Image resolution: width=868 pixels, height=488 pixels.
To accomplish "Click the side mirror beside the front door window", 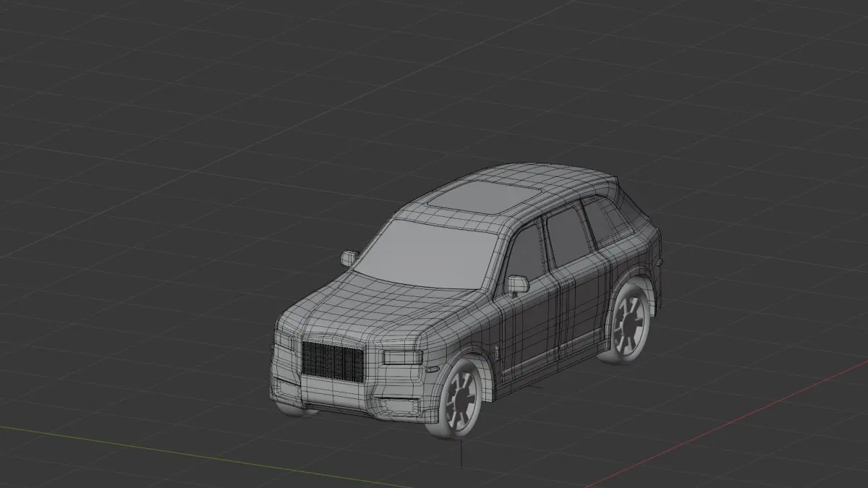I will click(518, 284).
